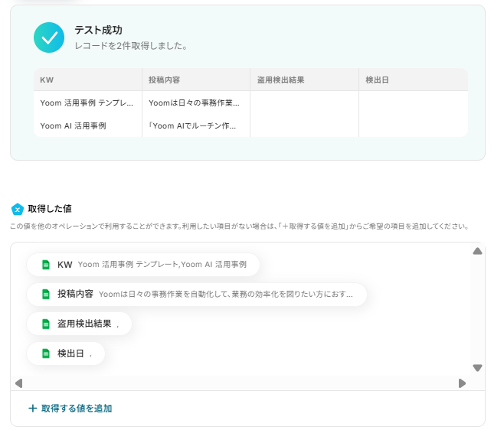504x443 pixels.
Task: Click the 投稿内容 column header
Action: 196,80
